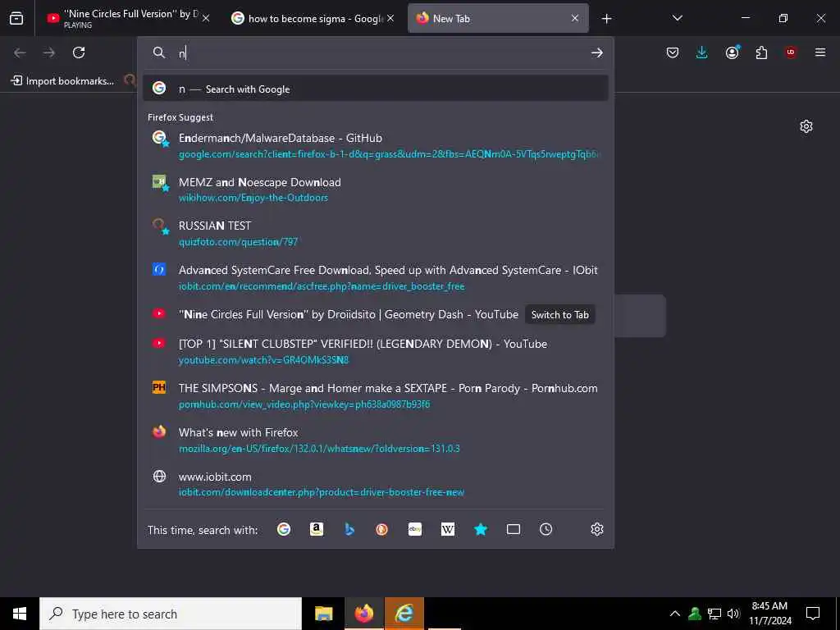This screenshot has width=840, height=630.
Task: Open Internet Explorer from taskbar
Action: pos(404,614)
